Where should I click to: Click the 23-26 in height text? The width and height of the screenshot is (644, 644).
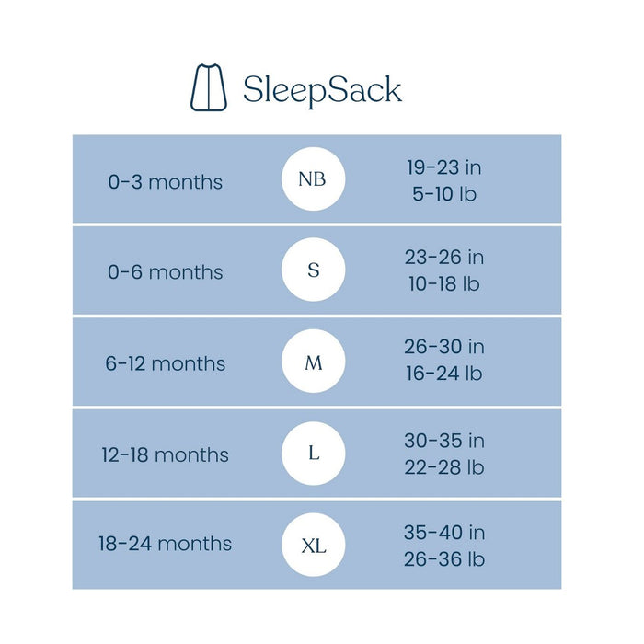pos(444,258)
